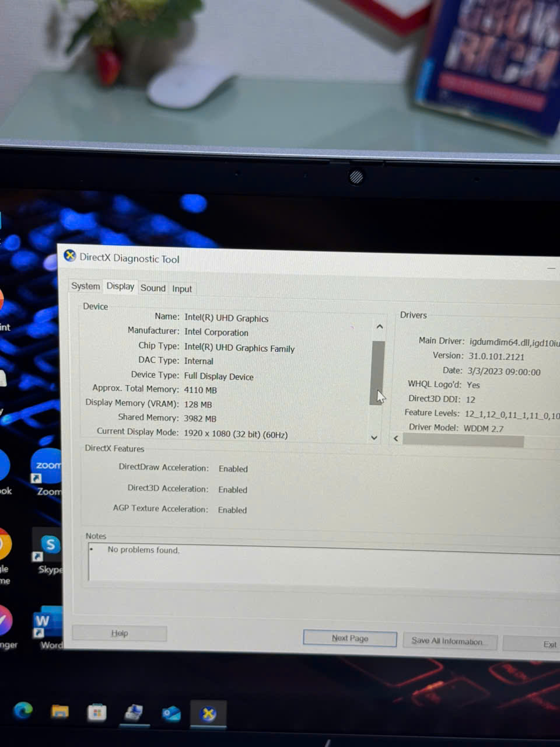
Task: Click 'Enabled' beside Direct3D Acceleration
Action: (x=233, y=490)
